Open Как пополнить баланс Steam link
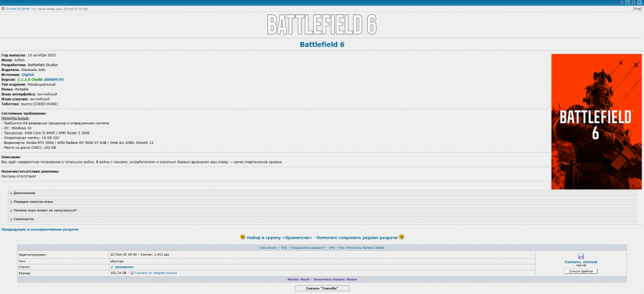The width and height of the screenshot is (644, 294). pyautogui.click(x=362, y=248)
